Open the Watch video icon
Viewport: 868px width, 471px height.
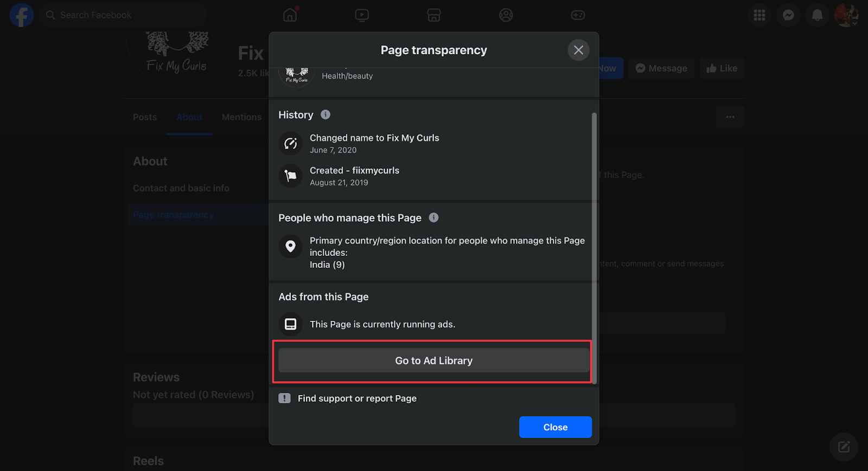[362, 15]
